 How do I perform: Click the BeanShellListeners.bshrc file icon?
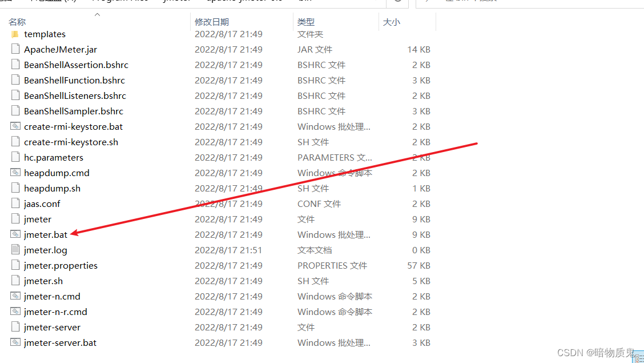(x=15, y=96)
